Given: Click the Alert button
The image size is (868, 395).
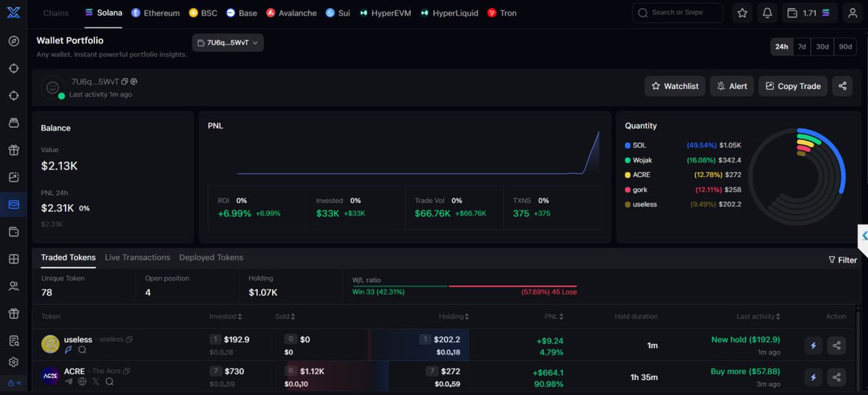Looking at the screenshot, I should 732,86.
